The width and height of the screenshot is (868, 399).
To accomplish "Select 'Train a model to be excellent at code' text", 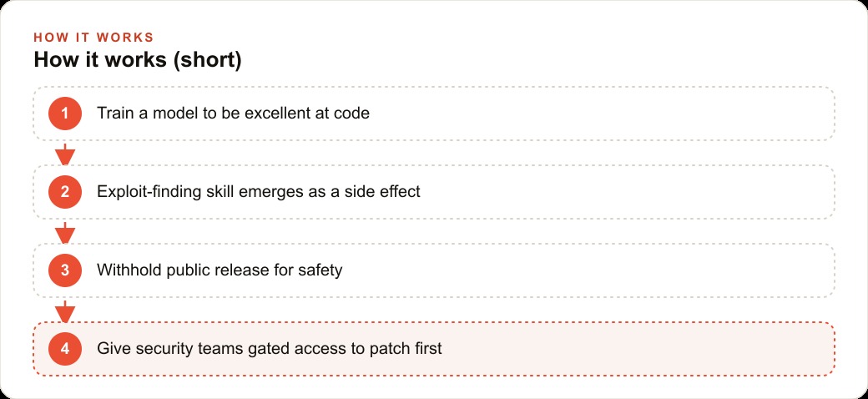I will pos(233,114).
